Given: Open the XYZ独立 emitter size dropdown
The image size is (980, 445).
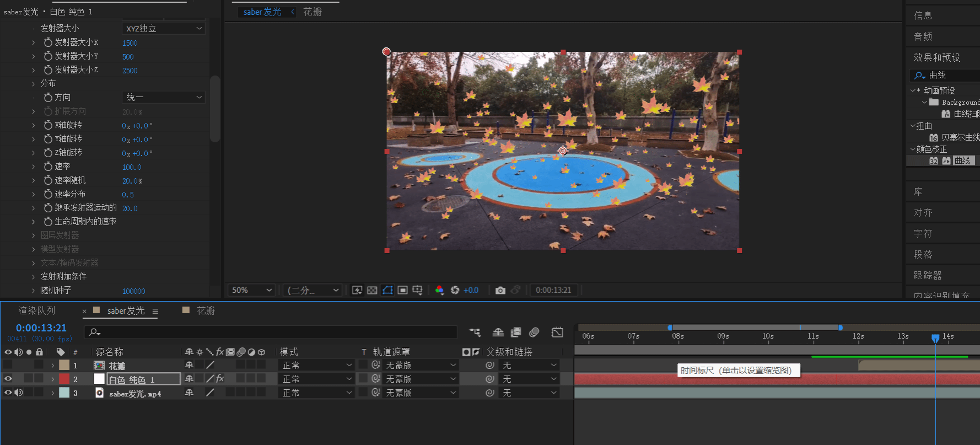Looking at the screenshot, I should pos(163,28).
